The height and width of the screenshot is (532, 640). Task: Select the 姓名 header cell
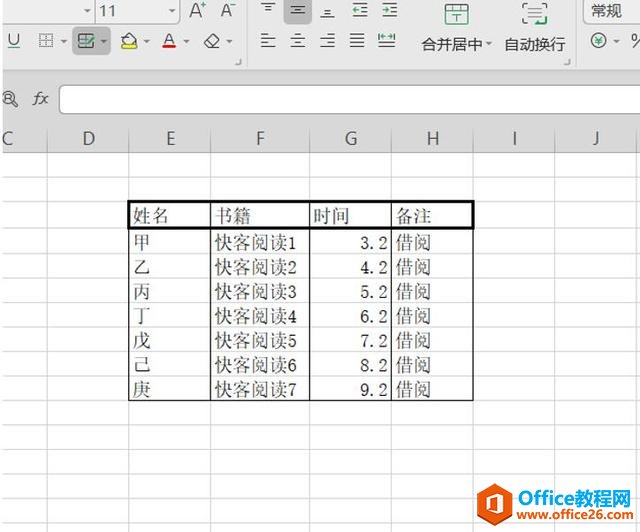click(x=170, y=215)
